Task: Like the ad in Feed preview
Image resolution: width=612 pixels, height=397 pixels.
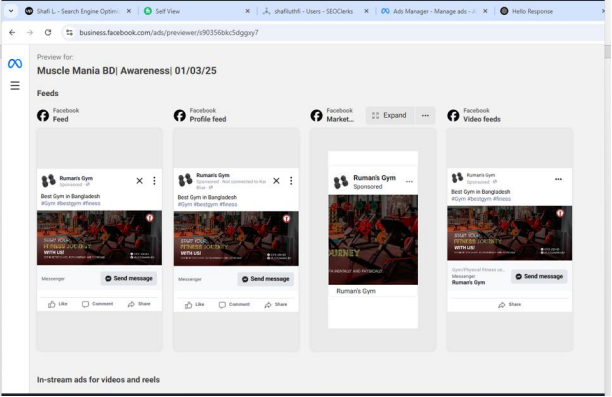Action: tap(57, 304)
